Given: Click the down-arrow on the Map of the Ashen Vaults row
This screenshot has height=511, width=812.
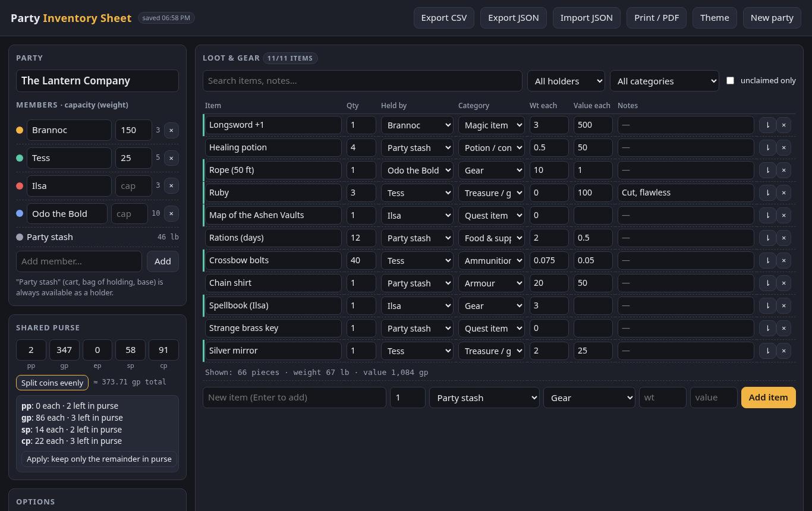Looking at the screenshot, I should 767,215.
